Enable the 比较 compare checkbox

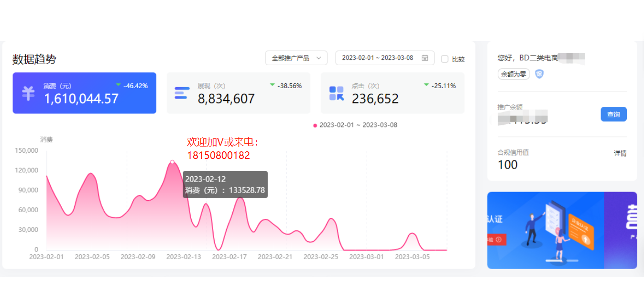pos(445,59)
